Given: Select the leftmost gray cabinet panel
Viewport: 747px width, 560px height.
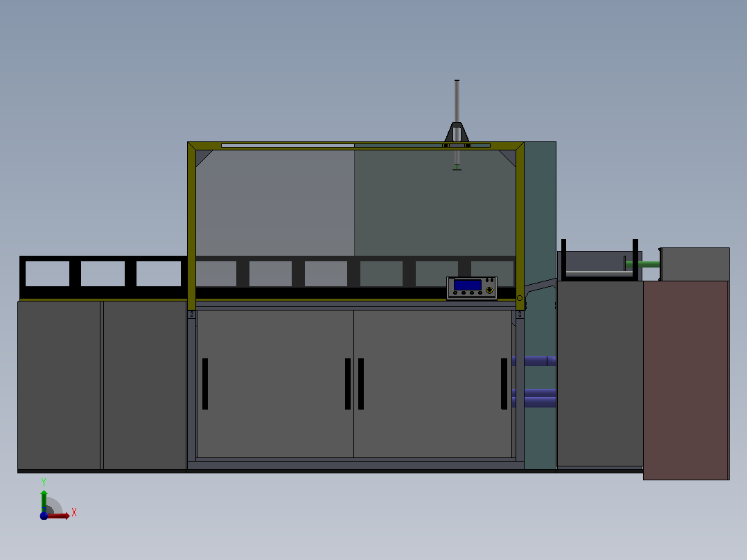Looking at the screenshot, I should [59, 385].
